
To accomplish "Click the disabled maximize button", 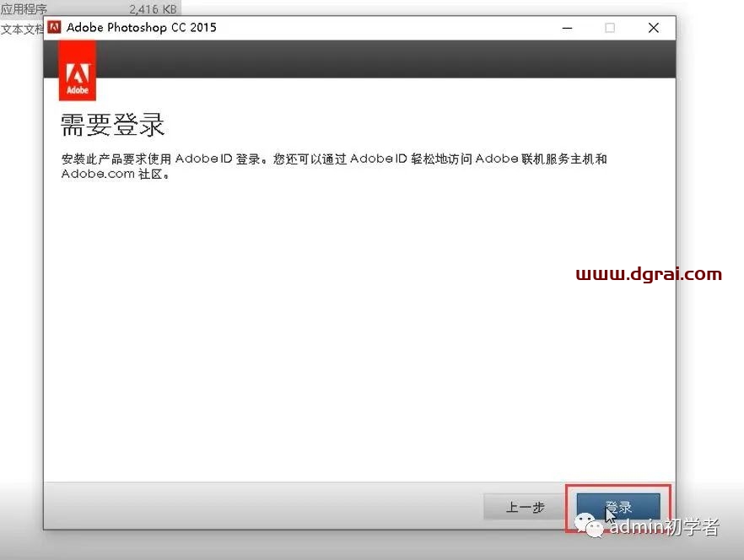I will pyautogui.click(x=610, y=28).
